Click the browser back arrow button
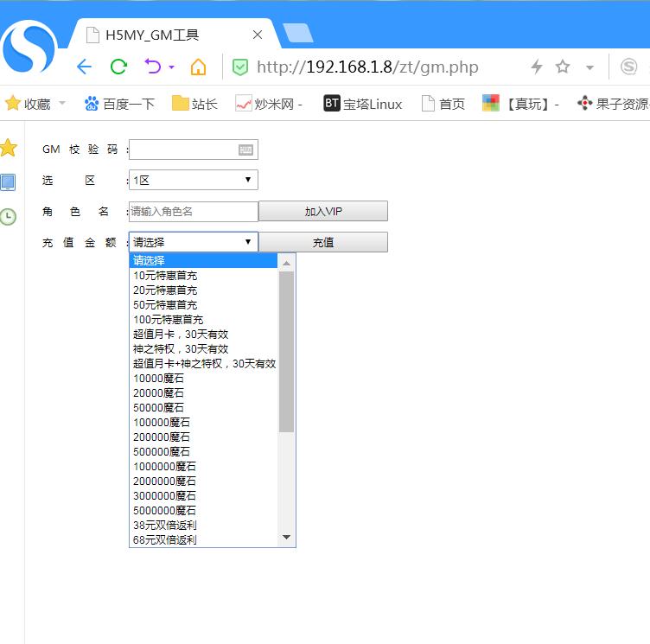 point(84,67)
